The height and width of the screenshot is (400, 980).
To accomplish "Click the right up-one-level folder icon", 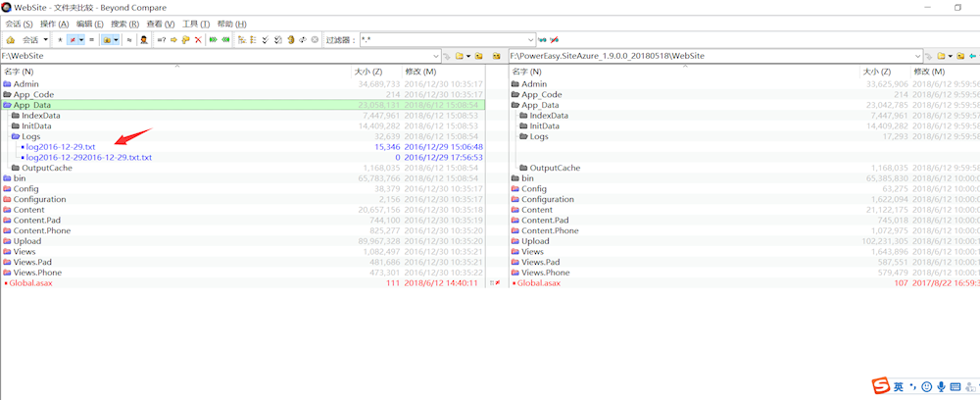I will [x=960, y=56].
